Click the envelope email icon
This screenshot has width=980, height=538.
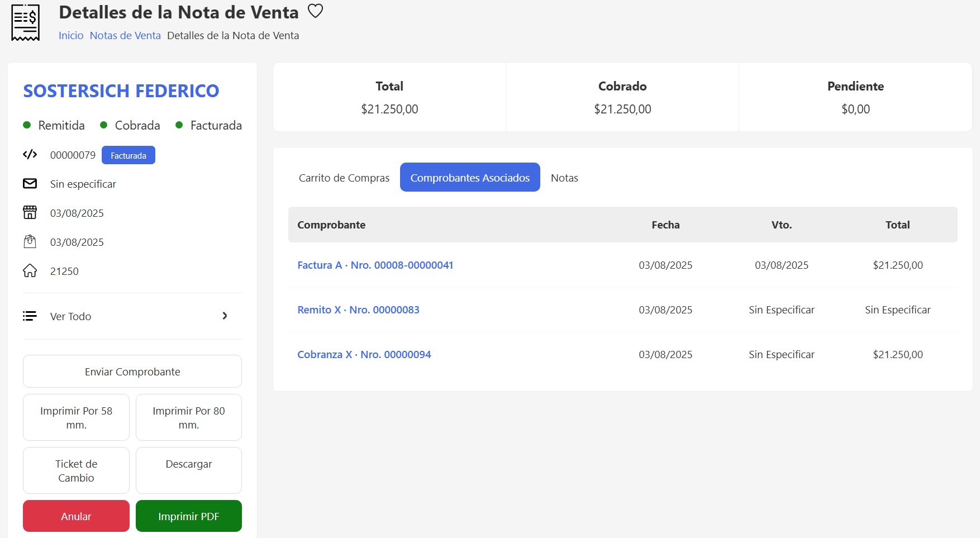30,184
